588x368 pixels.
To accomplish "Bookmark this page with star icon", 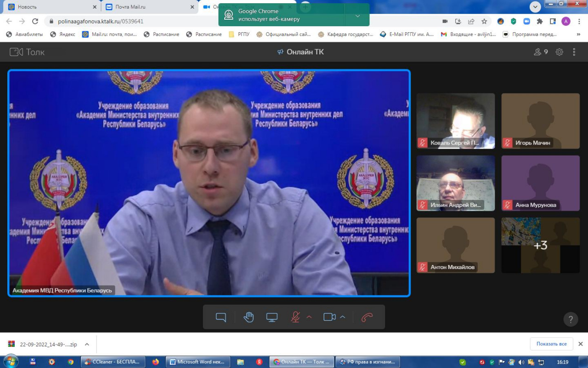I will pos(484,21).
